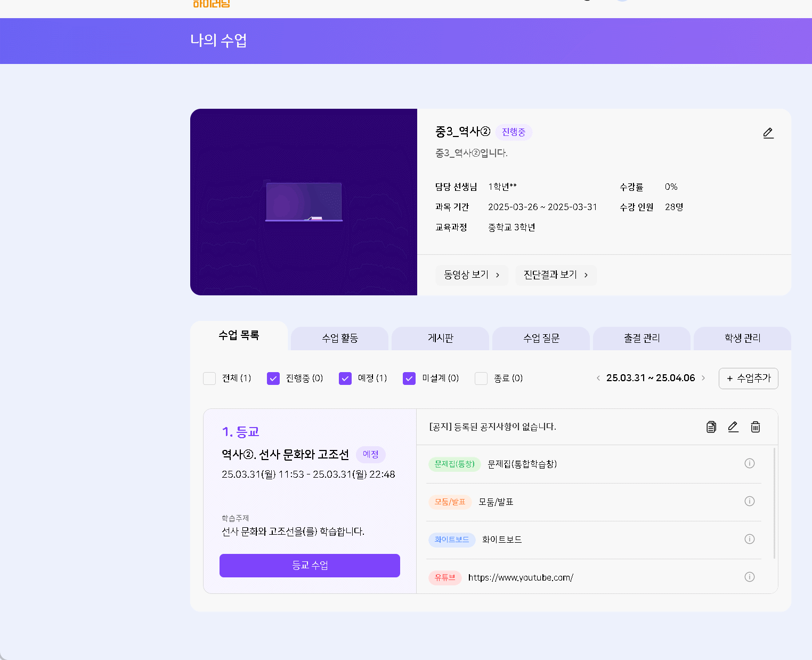Uncheck the 예정 (1) filter checkbox
This screenshot has width=812, height=660.
tap(345, 379)
